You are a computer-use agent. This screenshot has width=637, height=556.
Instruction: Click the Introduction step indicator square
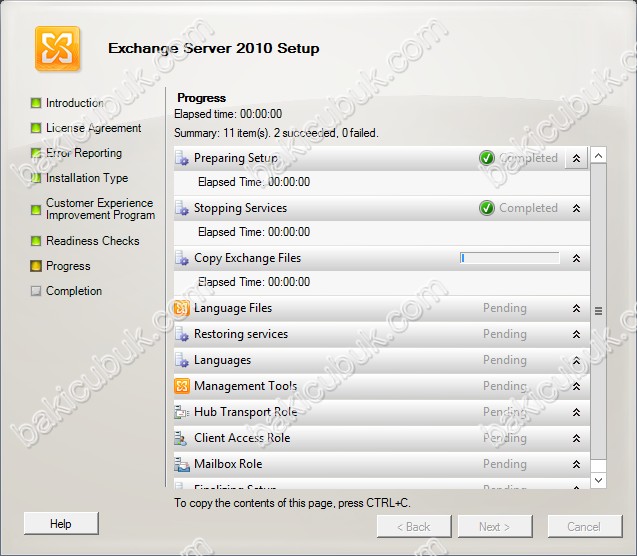click(36, 103)
